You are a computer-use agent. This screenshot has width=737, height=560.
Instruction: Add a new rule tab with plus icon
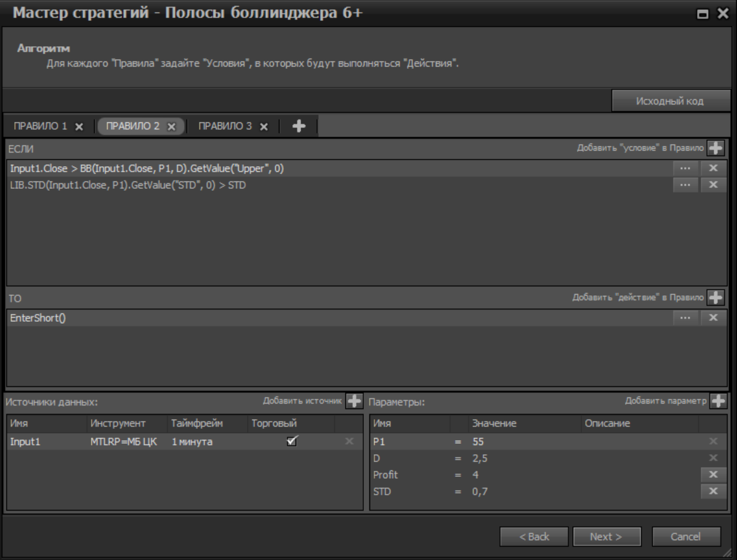(x=299, y=126)
